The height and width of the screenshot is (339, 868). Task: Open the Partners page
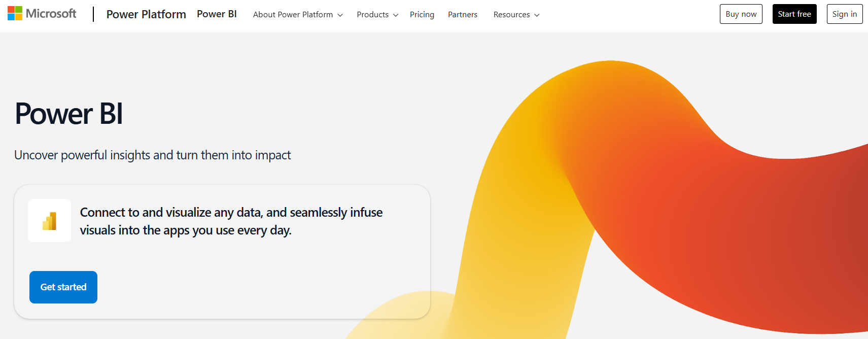(462, 15)
